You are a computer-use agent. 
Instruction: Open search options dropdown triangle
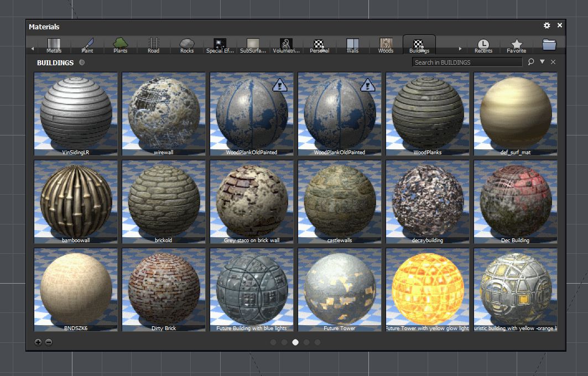click(542, 61)
